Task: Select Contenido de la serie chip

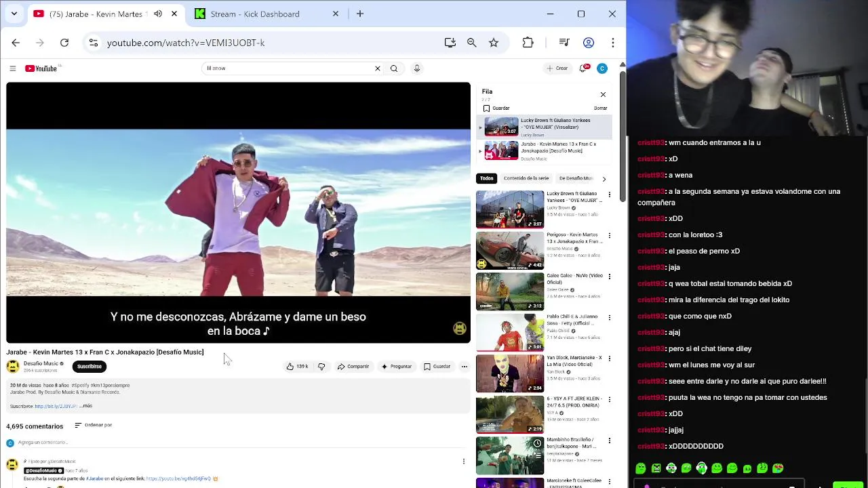Action: (526, 178)
